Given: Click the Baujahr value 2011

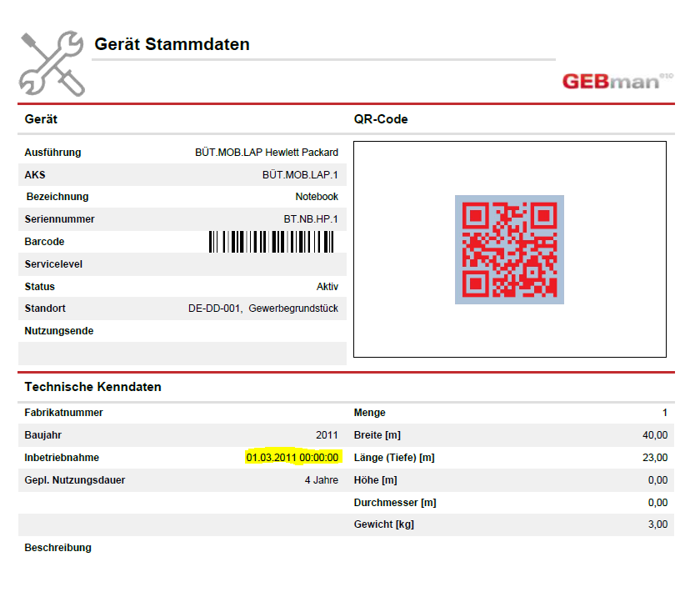Looking at the screenshot, I should (x=327, y=435).
